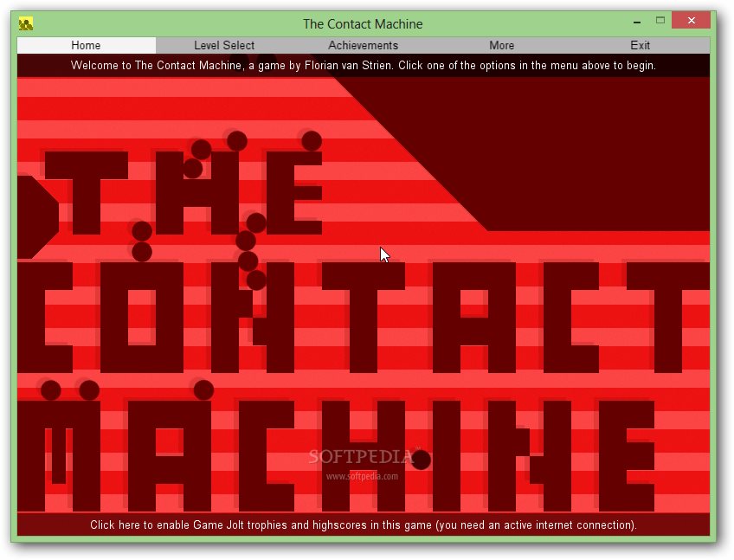
Task: Maximize The Contact Machine window
Action: tap(660, 21)
